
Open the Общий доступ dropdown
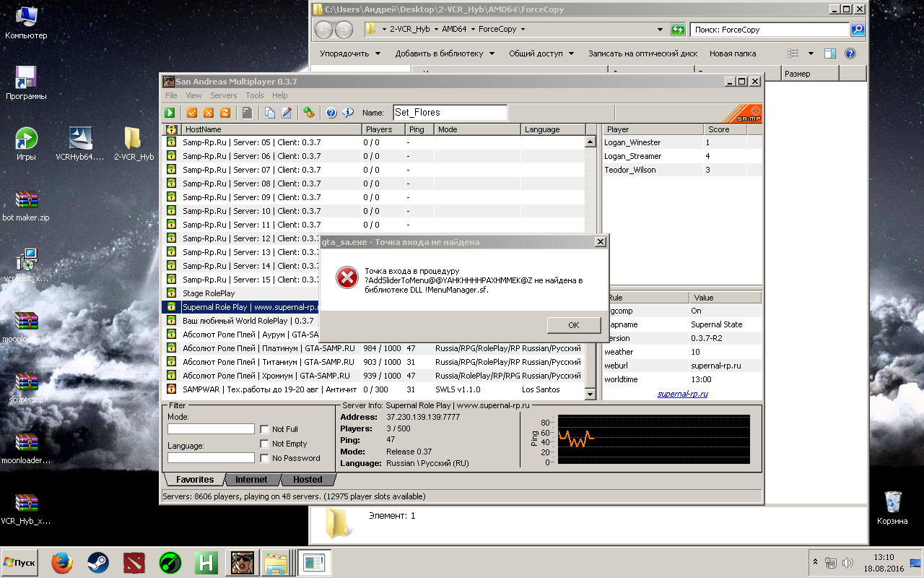coord(541,53)
